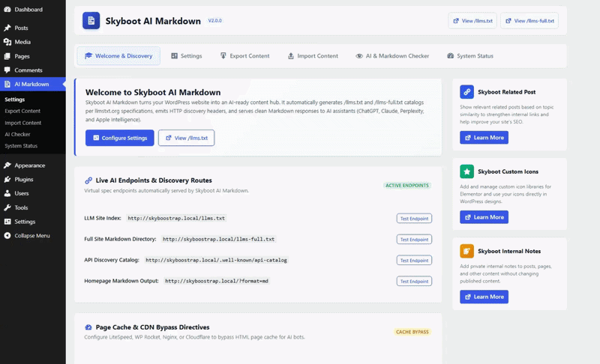This screenshot has width=600, height=364.
Task: Click the Media icon in sidebar
Action: pos(7,42)
